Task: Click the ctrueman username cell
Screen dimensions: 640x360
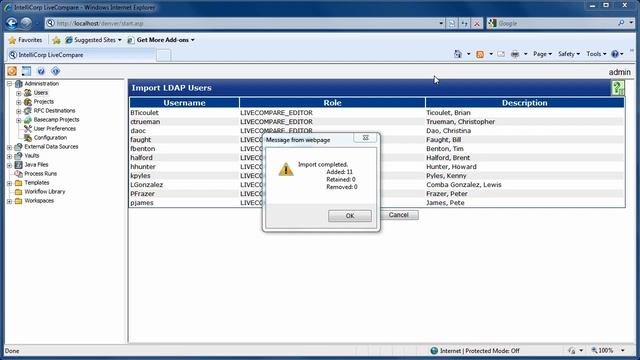Action: coord(145,122)
